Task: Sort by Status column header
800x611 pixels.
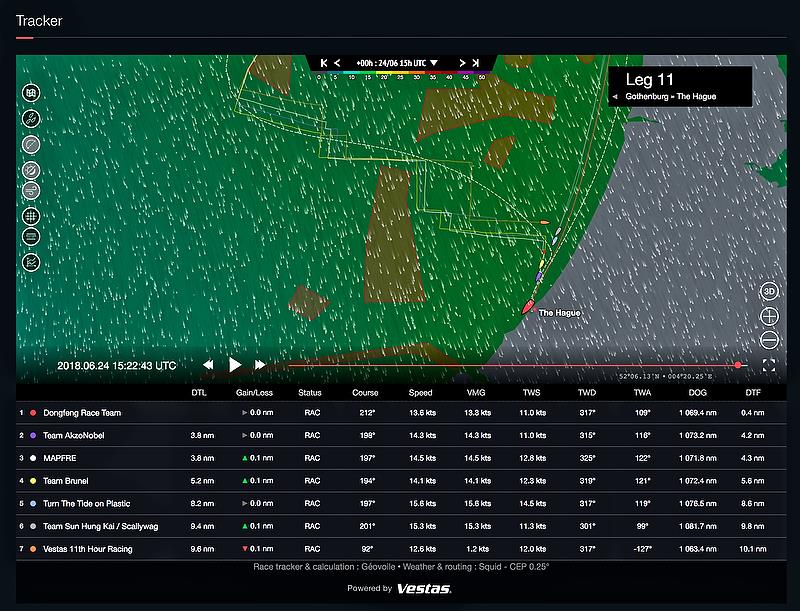Action: tap(310, 393)
